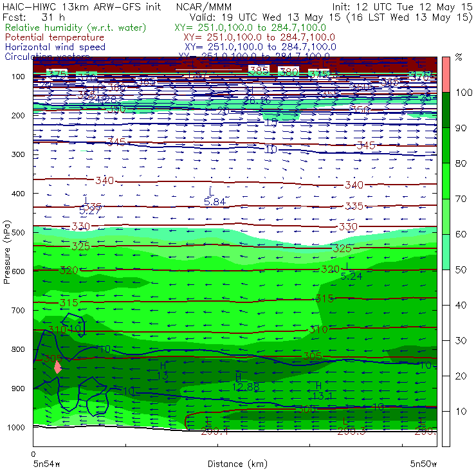This screenshot has height=476, width=476.
Task: Click the left '315' isentrope contour label
Action: click(x=69, y=303)
